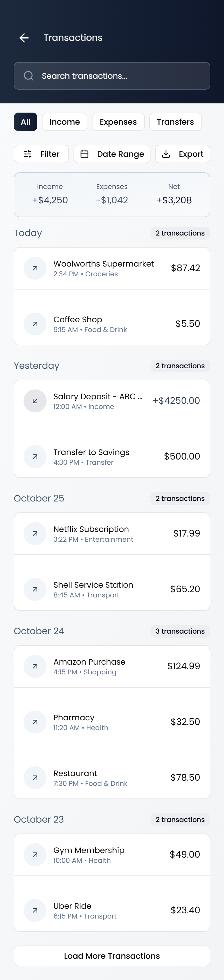Click the Salary Deposit incoming arrow icon
The height and width of the screenshot is (980, 224).
35,401
